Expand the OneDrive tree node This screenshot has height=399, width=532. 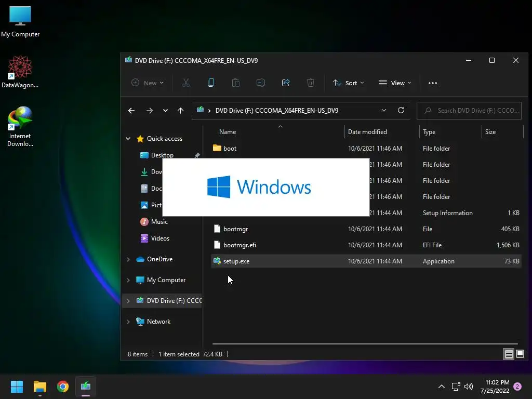[x=128, y=259]
